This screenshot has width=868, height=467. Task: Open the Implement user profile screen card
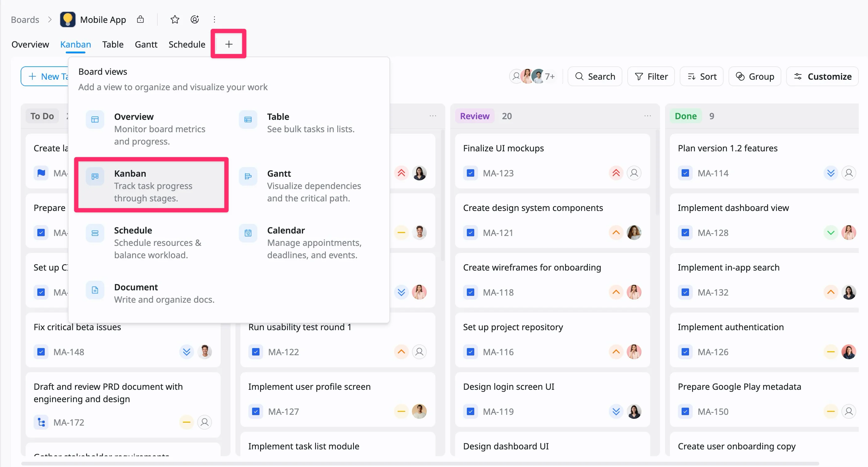(x=338, y=399)
